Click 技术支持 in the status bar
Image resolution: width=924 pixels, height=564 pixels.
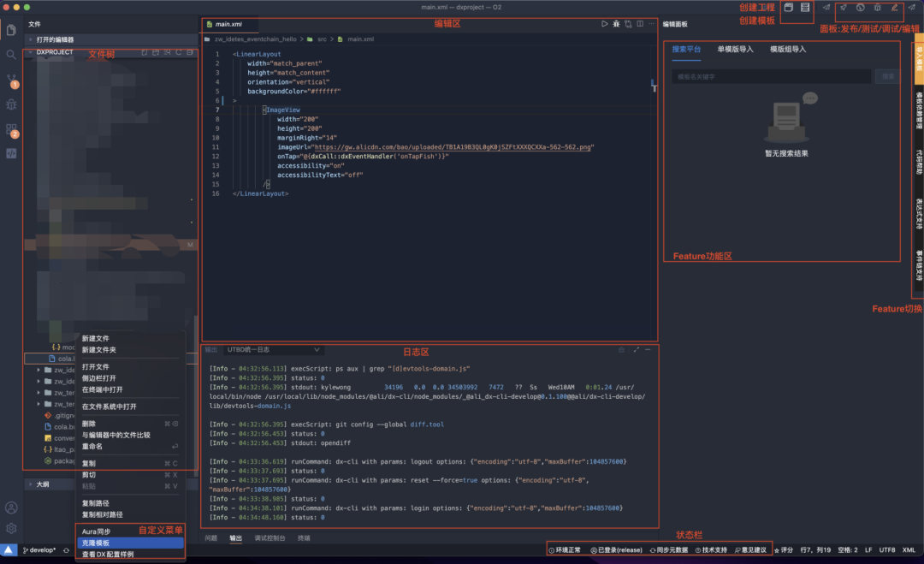[x=711, y=549]
